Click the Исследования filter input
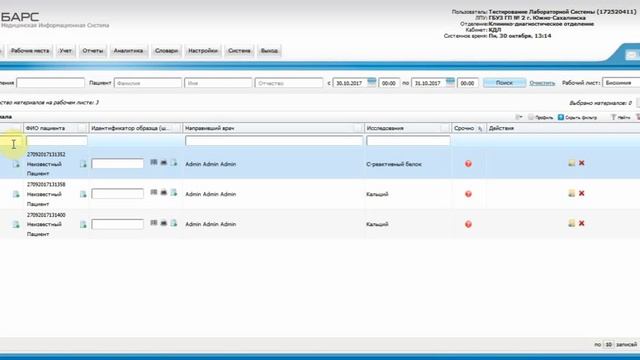Image resolution: width=640 pixels, height=360 pixels. [408, 141]
